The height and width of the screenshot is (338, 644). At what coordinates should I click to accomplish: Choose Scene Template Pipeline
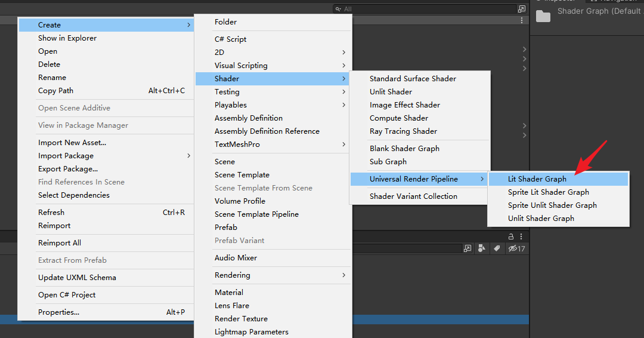coord(273,214)
